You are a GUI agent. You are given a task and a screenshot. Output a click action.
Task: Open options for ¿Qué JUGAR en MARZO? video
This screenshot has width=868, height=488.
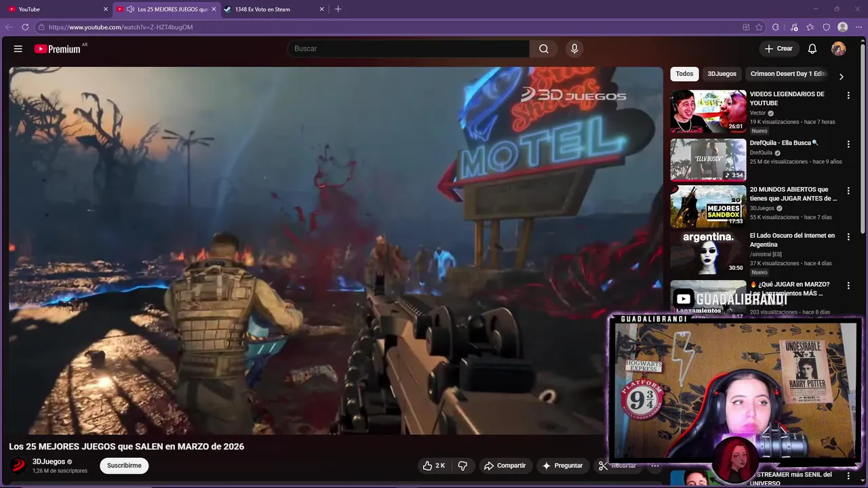848,286
